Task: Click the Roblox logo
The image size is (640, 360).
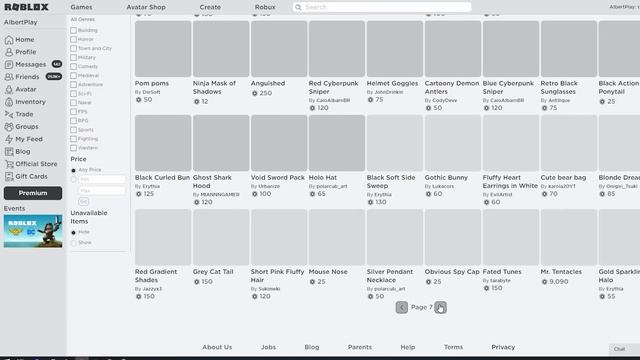Action: [x=27, y=7]
